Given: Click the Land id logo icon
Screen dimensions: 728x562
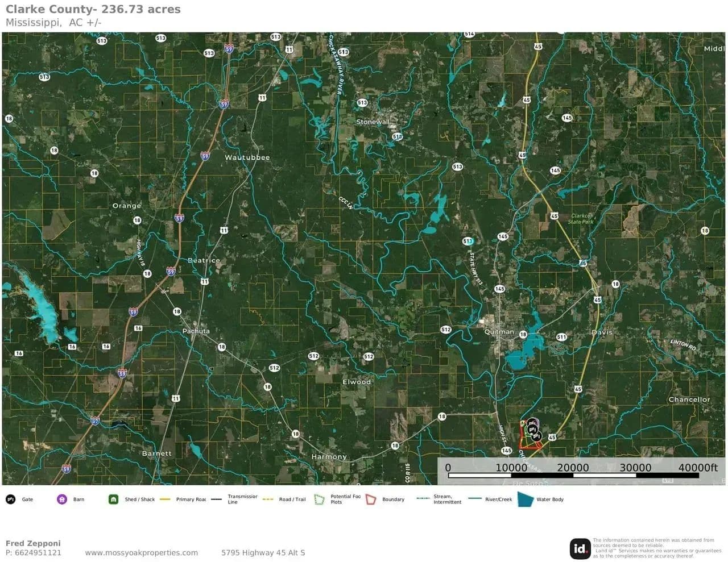Looking at the screenshot, I should click(580, 548).
